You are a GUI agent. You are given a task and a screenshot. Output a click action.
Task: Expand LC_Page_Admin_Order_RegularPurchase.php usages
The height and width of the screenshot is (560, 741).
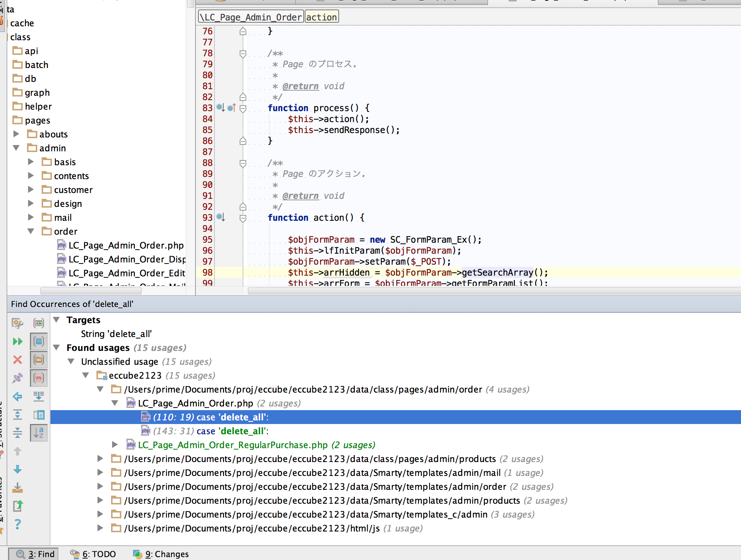coord(115,445)
